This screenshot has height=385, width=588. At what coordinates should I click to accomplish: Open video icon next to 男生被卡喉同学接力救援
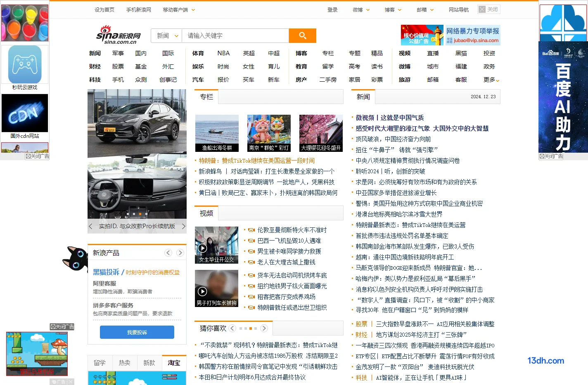[x=251, y=251]
